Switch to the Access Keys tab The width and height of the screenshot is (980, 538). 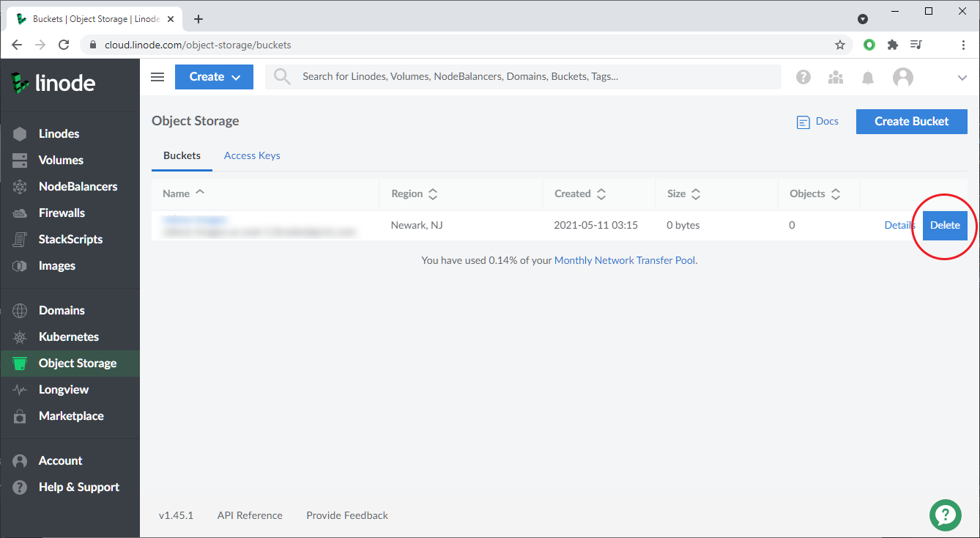click(x=252, y=155)
